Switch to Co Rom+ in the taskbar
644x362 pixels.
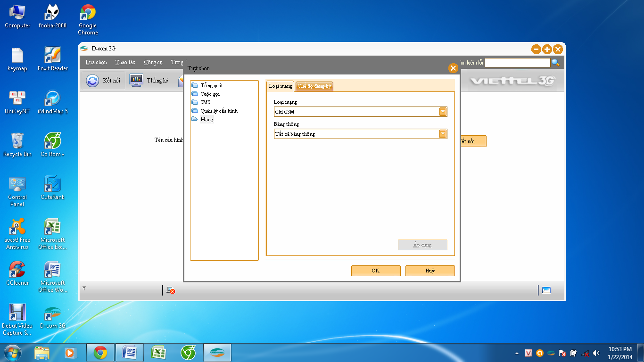(x=188, y=353)
